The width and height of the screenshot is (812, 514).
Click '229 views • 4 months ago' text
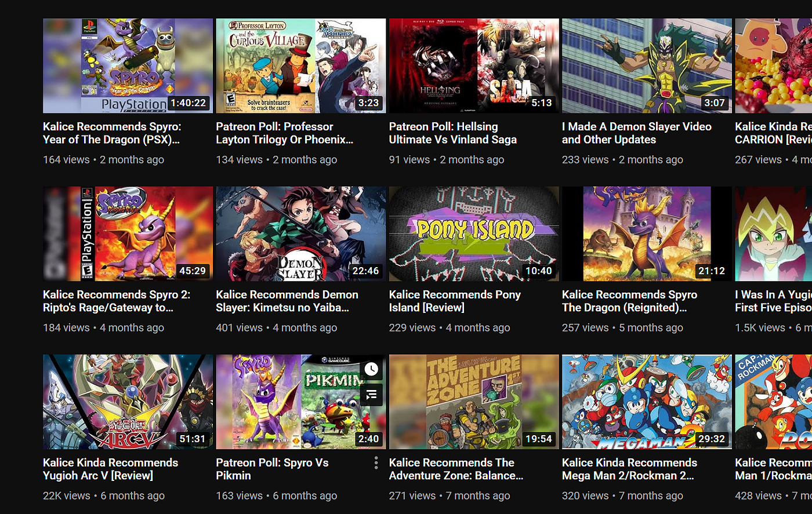click(450, 327)
